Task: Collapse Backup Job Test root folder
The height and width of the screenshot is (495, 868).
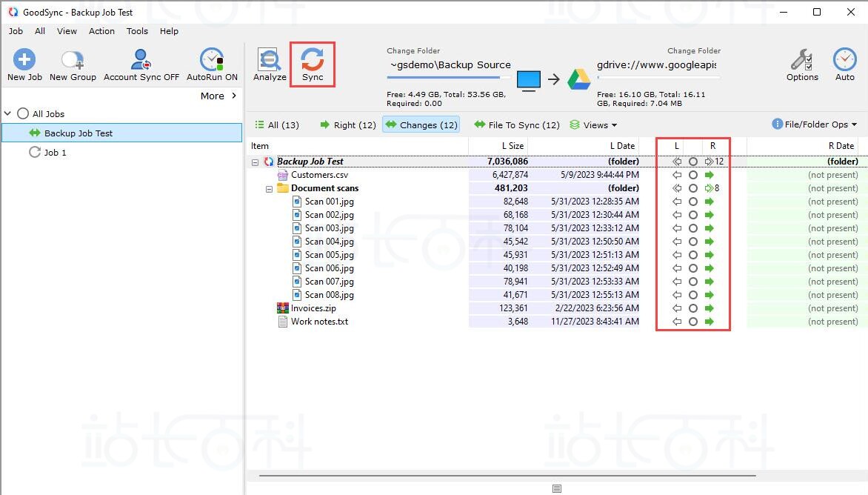Action: pyautogui.click(x=256, y=162)
